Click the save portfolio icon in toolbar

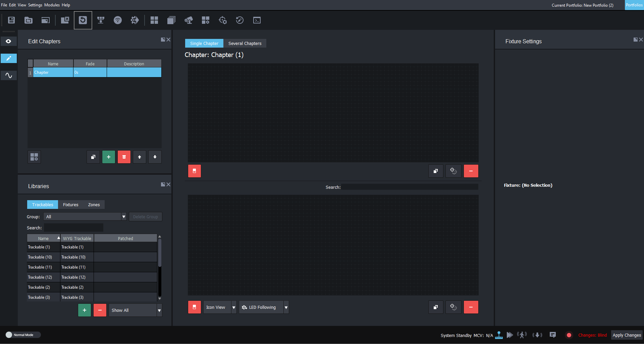11,20
